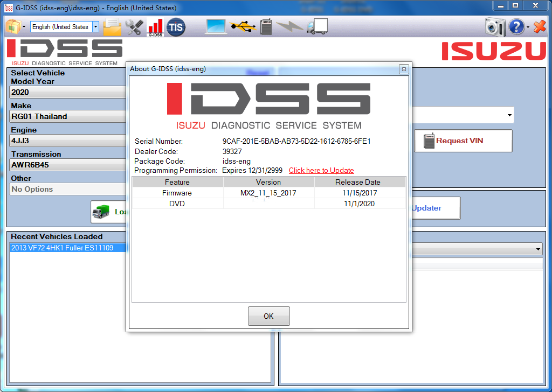Click the Expires 12/31/2999 text
The width and height of the screenshot is (552, 392).
(x=252, y=171)
